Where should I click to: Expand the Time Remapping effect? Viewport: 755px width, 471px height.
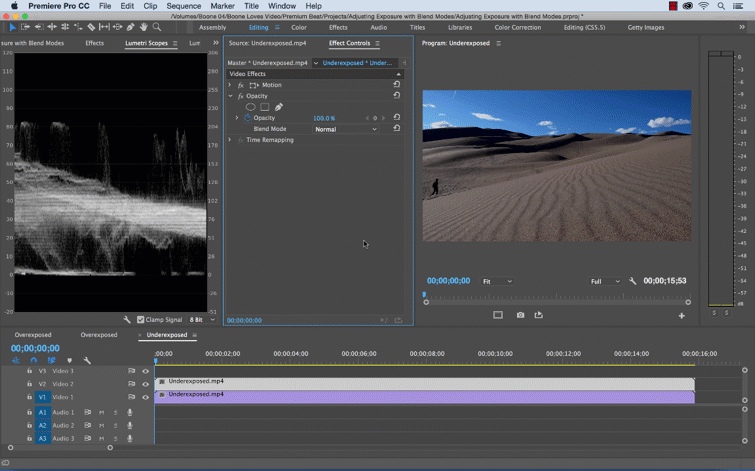[230, 140]
